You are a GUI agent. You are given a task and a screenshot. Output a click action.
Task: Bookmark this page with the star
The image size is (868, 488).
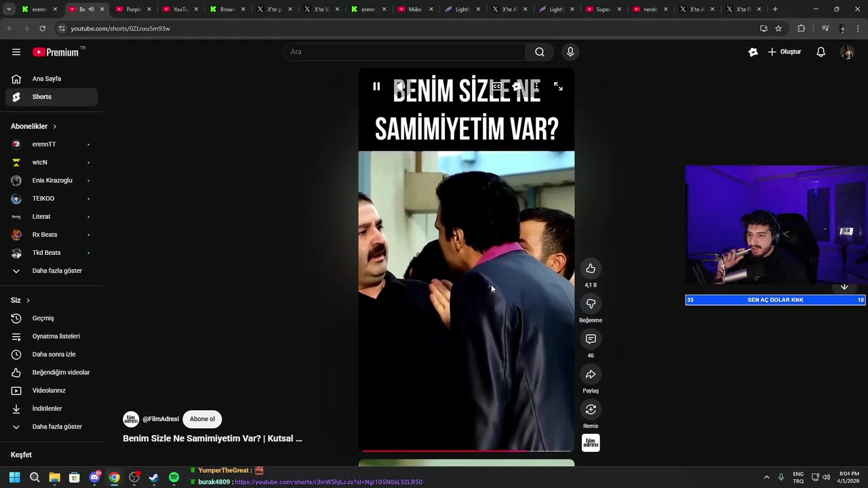[778, 28]
